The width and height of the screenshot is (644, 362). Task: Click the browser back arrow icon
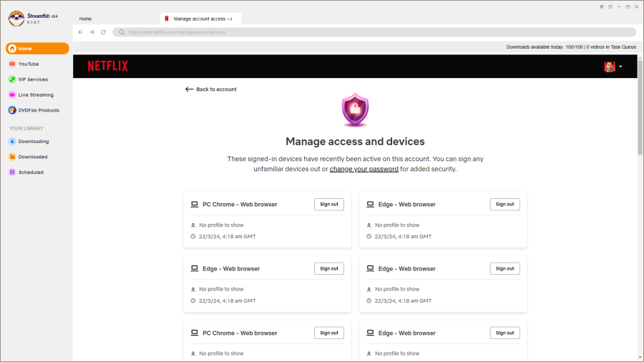81,32
